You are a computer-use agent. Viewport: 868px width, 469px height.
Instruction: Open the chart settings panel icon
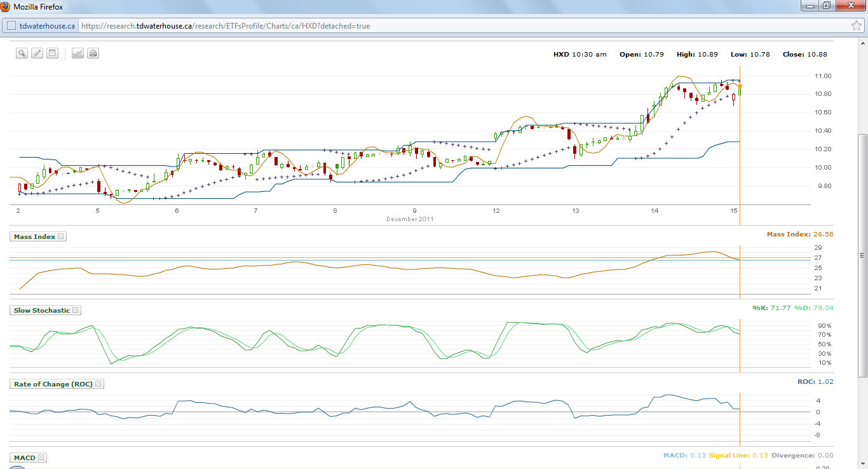coord(52,53)
